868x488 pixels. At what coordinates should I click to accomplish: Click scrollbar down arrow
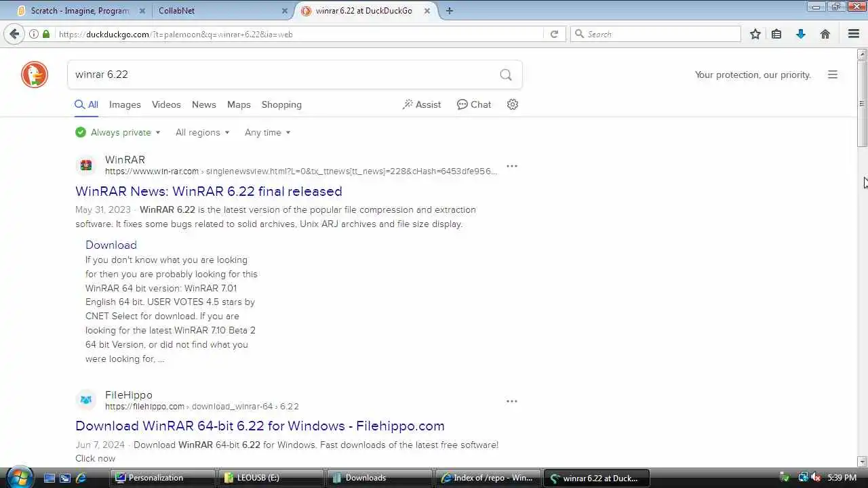(862, 462)
